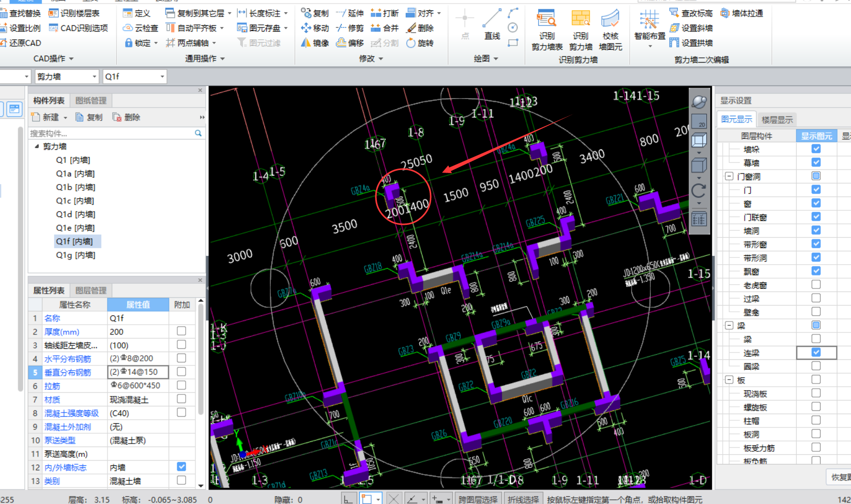Collapse 梁 group in display settings
The width and height of the screenshot is (851, 504).
point(729,325)
